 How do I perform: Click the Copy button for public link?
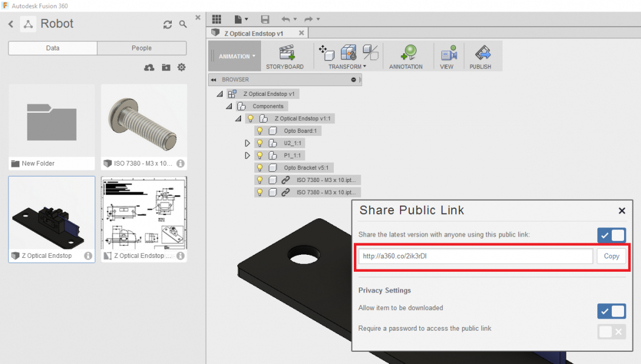coord(611,256)
